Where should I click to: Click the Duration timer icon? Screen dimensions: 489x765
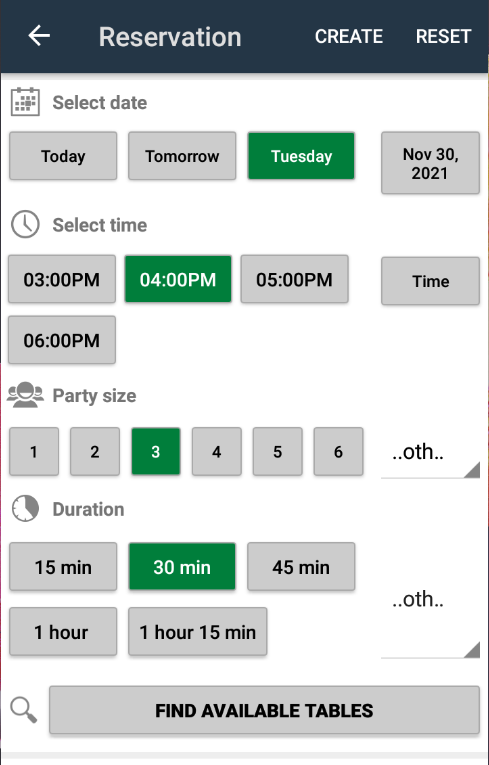point(25,509)
